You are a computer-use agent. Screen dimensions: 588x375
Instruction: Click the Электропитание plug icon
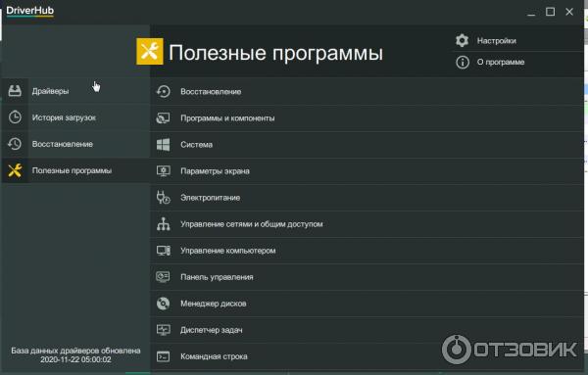(x=163, y=198)
